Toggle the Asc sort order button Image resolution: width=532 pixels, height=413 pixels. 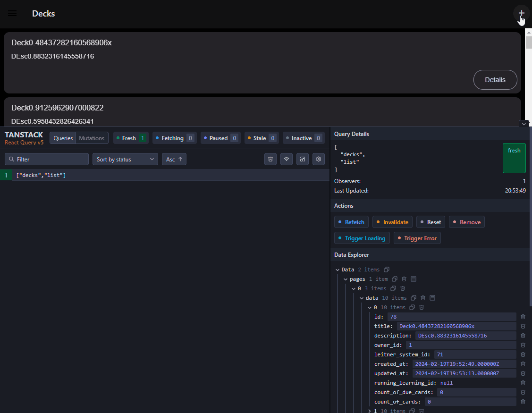[174, 159]
